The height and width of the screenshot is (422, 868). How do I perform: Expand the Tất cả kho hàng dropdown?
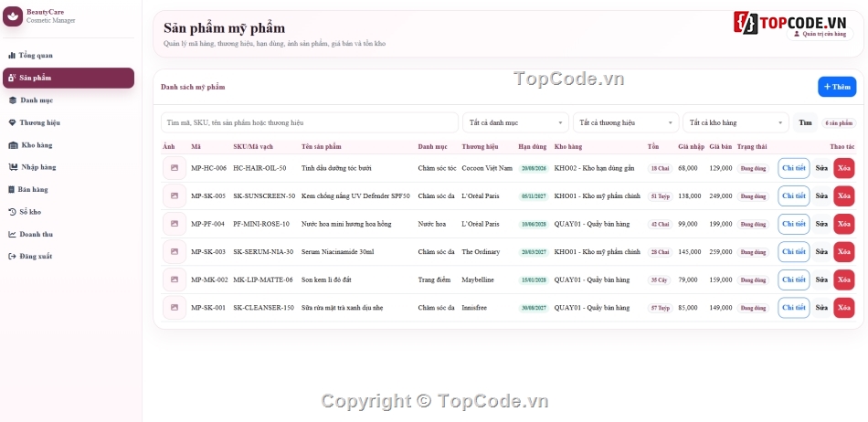click(736, 122)
